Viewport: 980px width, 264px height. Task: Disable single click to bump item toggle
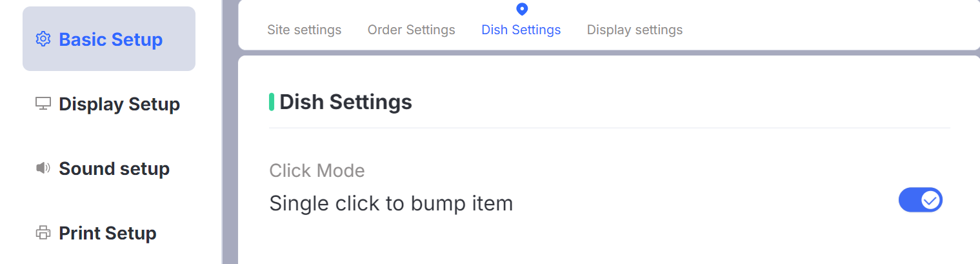pos(920,200)
